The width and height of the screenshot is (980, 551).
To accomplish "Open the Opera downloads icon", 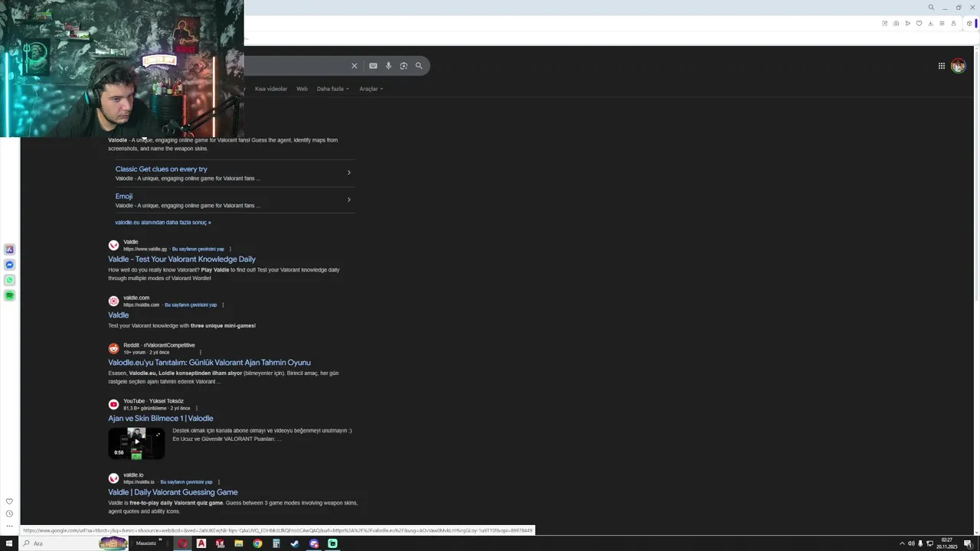I will coord(930,24).
